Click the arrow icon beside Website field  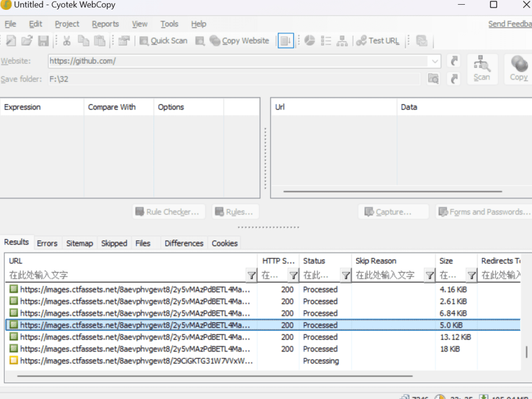[454, 61]
